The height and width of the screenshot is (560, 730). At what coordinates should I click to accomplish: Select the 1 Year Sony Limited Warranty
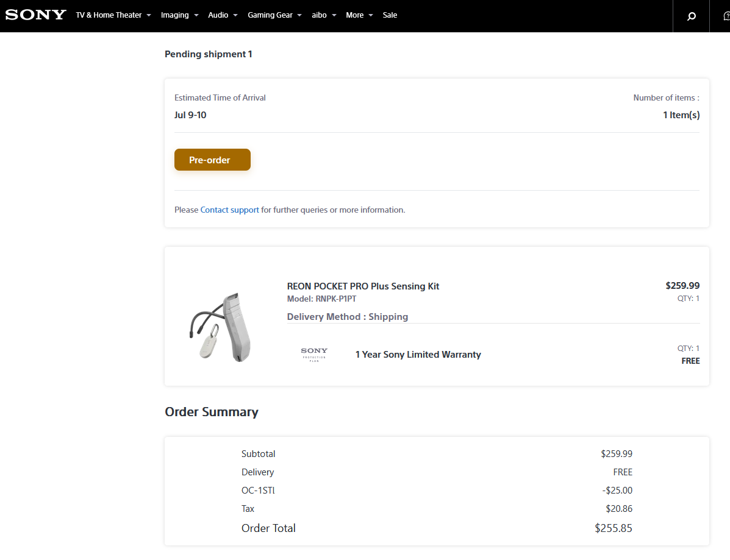[x=418, y=355]
